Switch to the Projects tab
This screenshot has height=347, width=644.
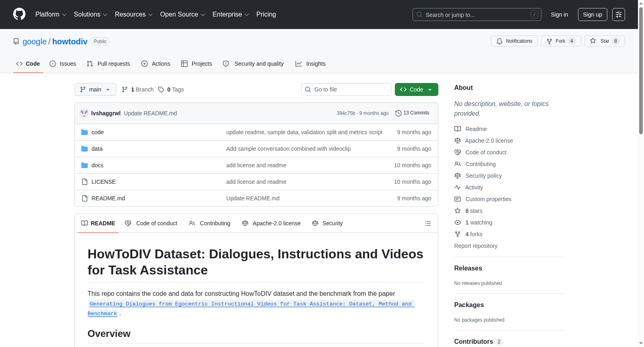196,64
